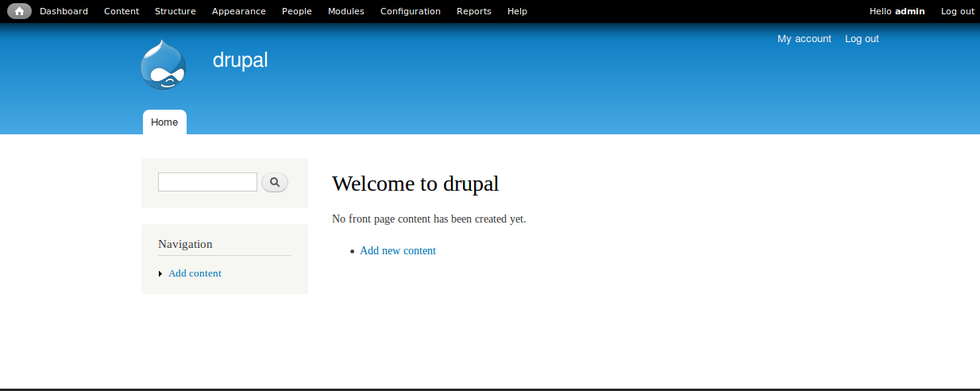The image size is (980, 391).
Task: Open the Configuration menu
Action: pyautogui.click(x=411, y=11)
